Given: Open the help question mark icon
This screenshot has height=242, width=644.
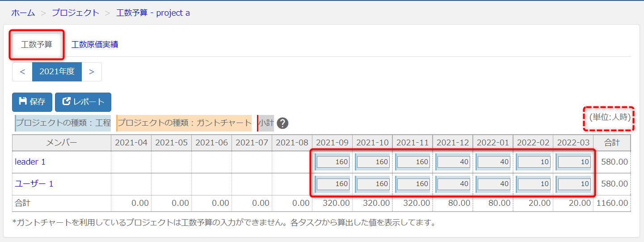Looking at the screenshot, I should tap(282, 123).
